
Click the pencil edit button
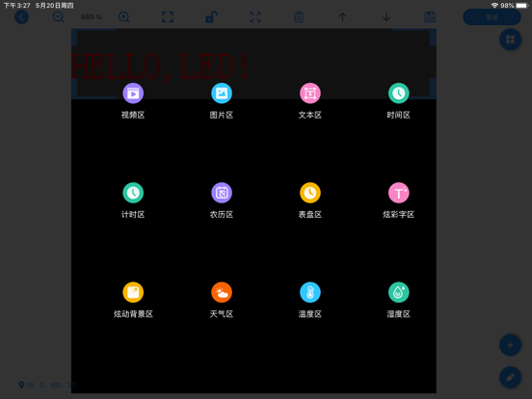[510, 377]
